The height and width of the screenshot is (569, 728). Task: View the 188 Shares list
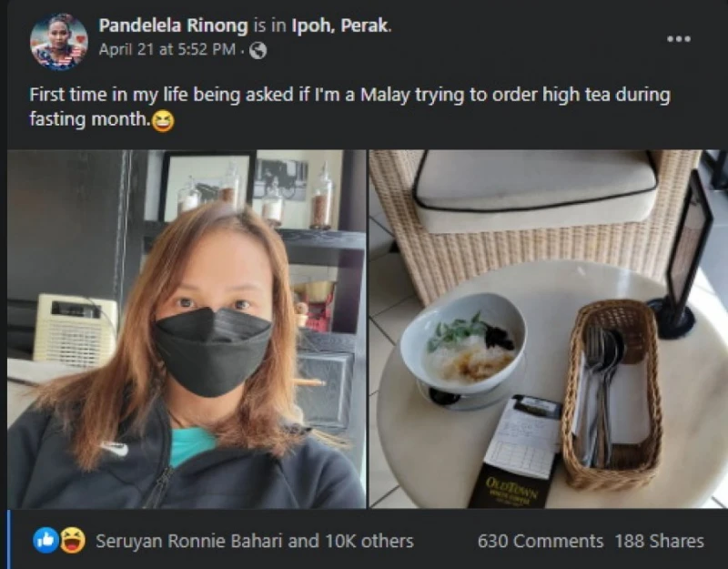pos(659,541)
